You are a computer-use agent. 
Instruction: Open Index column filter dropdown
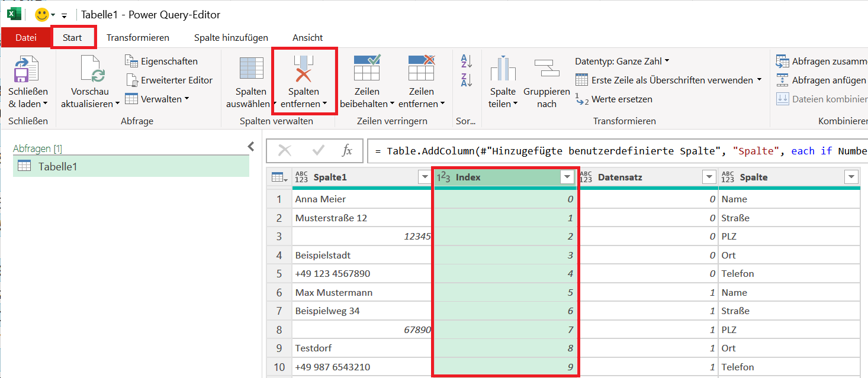[567, 177]
